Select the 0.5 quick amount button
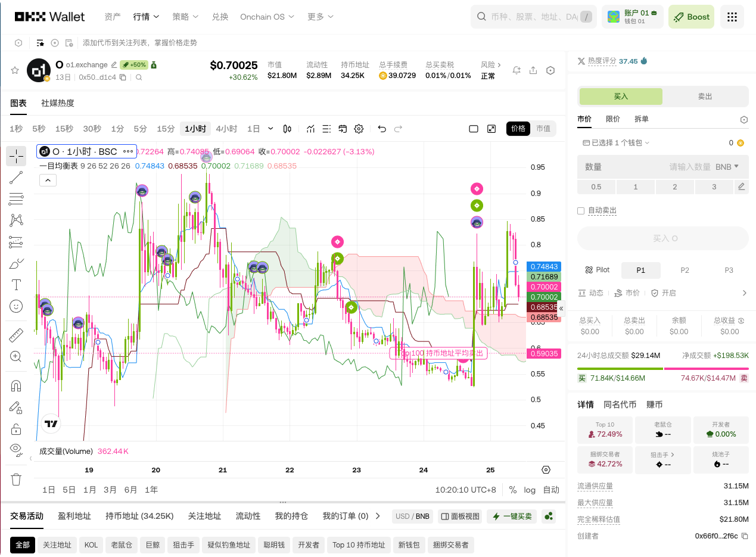 coord(596,187)
